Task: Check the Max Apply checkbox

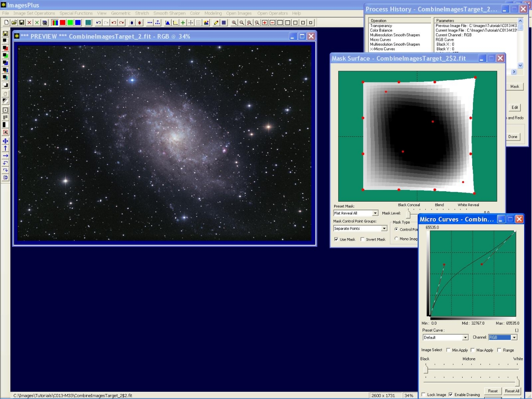Action: pyautogui.click(x=473, y=350)
